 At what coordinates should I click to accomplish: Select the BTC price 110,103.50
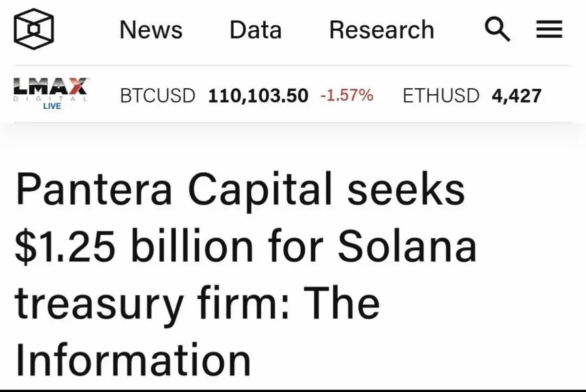click(x=258, y=96)
